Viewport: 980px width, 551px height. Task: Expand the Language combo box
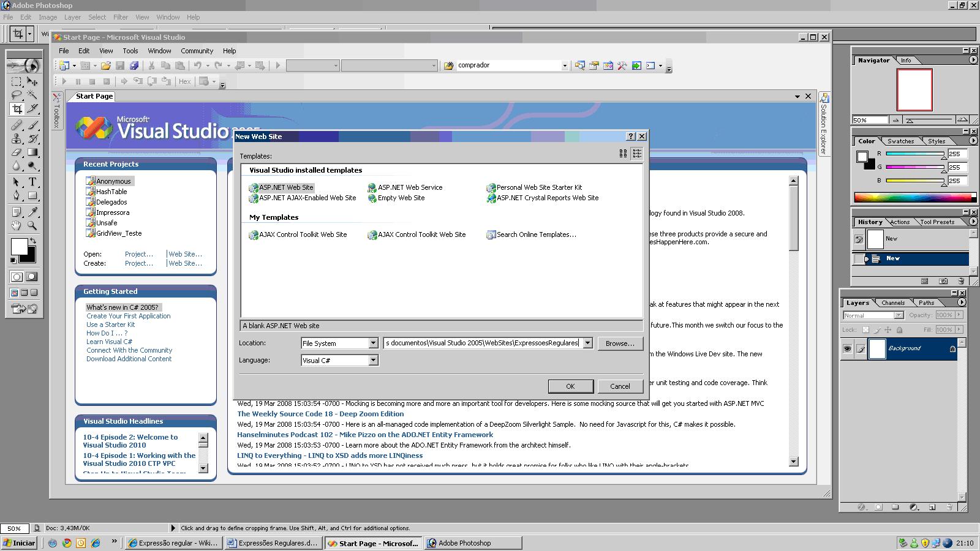pos(373,361)
